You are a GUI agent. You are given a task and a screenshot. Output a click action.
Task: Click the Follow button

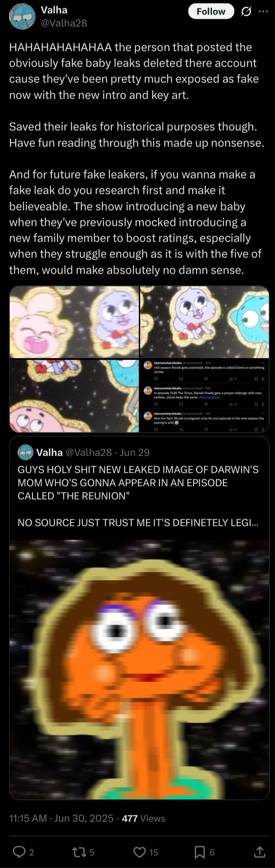[211, 11]
